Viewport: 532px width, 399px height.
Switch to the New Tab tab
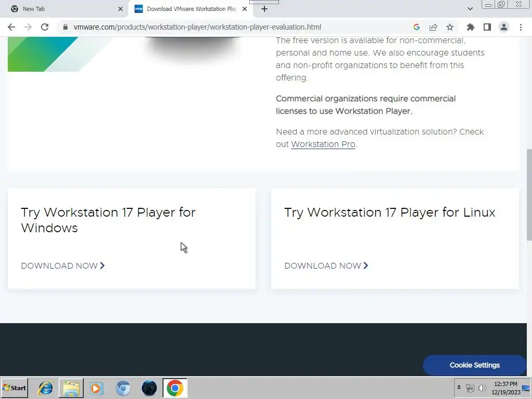pos(64,9)
